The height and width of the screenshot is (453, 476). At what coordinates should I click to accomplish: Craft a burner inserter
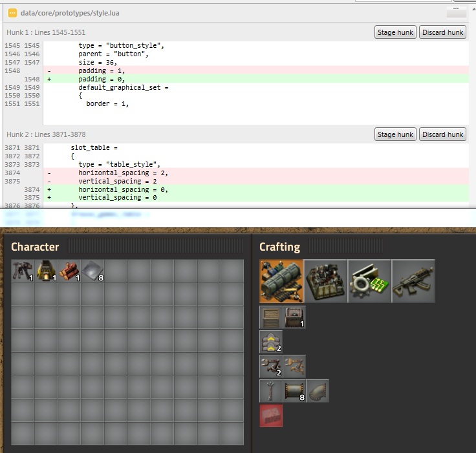tap(271, 366)
